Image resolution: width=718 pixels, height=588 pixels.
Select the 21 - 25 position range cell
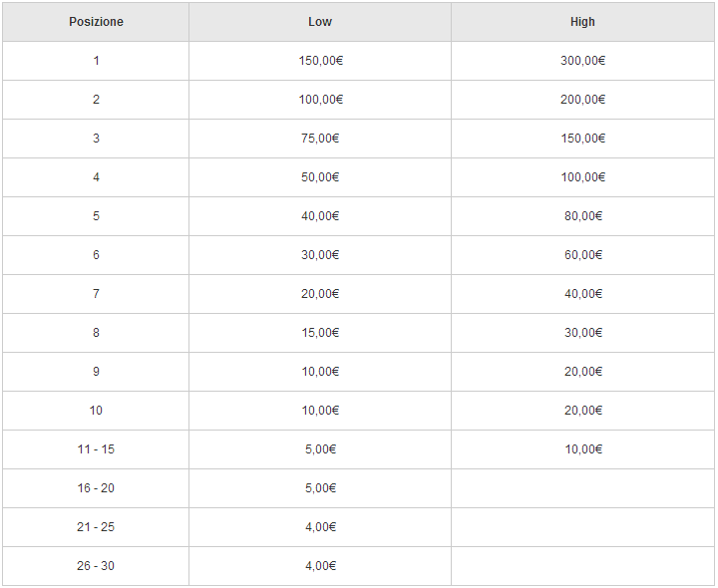point(96,527)
